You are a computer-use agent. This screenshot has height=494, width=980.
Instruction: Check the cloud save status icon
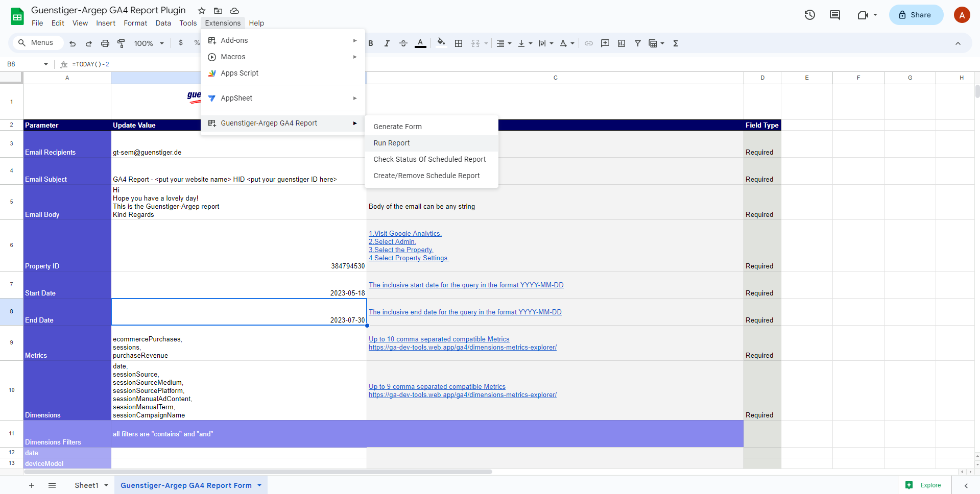pyautogui.click(x=234, y=11)
